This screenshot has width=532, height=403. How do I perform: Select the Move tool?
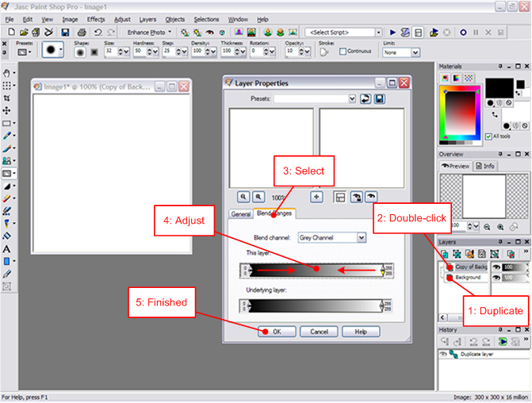tap(6, 111)
